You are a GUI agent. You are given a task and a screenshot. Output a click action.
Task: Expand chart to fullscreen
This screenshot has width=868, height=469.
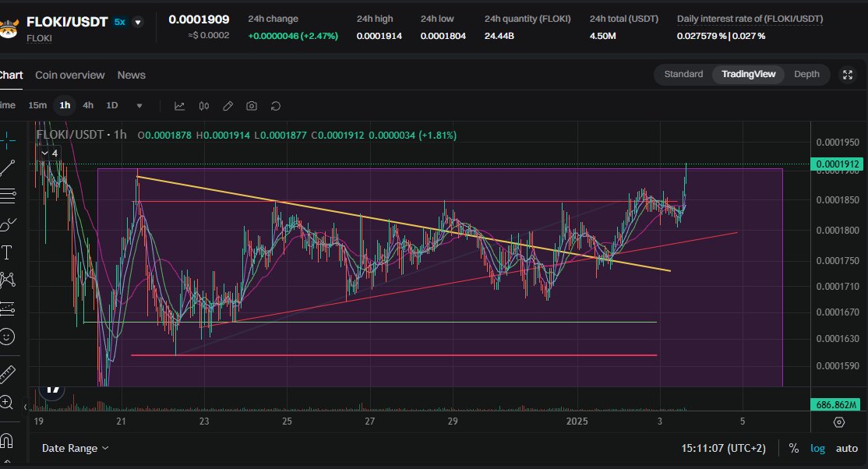pyautogui.click(x=848, y=75)
